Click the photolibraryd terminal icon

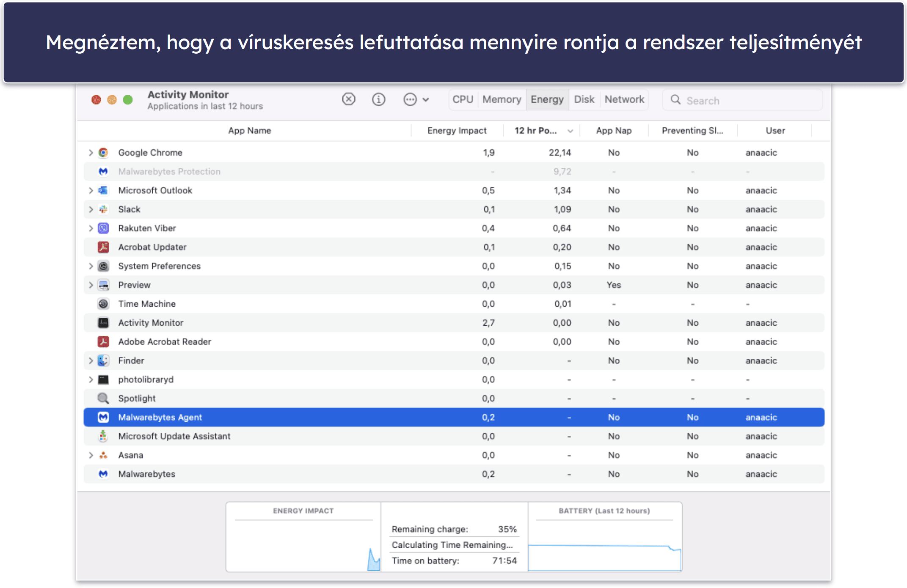pyautogui.click(x=103, y=379)
